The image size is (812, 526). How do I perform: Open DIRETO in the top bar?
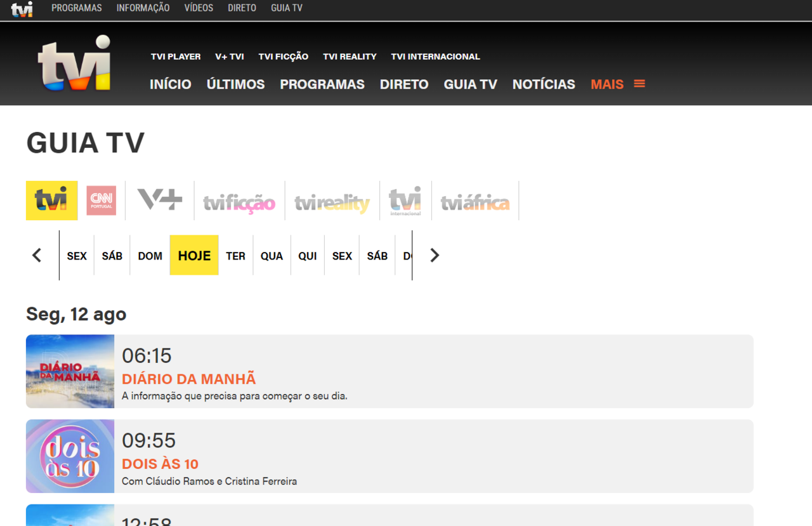(x=242, y=8)
